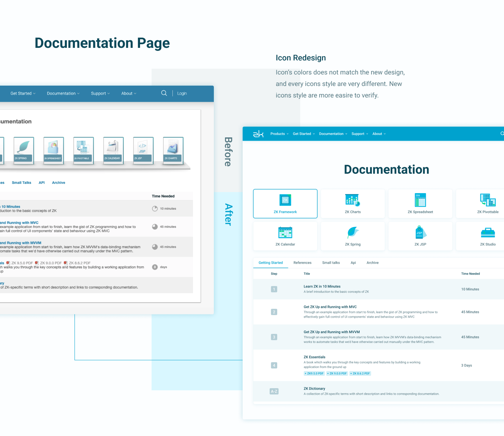
Task: Open the ZK Charts icon tile
Action: click(x=352, y=204)
